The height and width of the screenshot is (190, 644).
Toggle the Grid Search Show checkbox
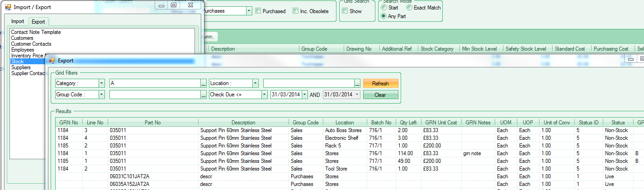click(345, 11)
